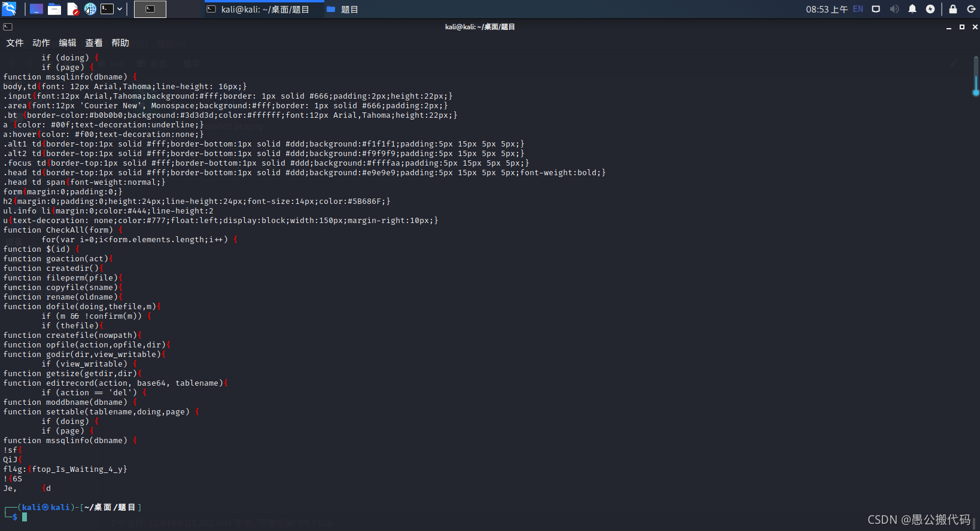The height and width of the screenshot is (531, 980).
Task: Click the 'function opfile(action,opfile,dir)' line
Action: point(87,345)
